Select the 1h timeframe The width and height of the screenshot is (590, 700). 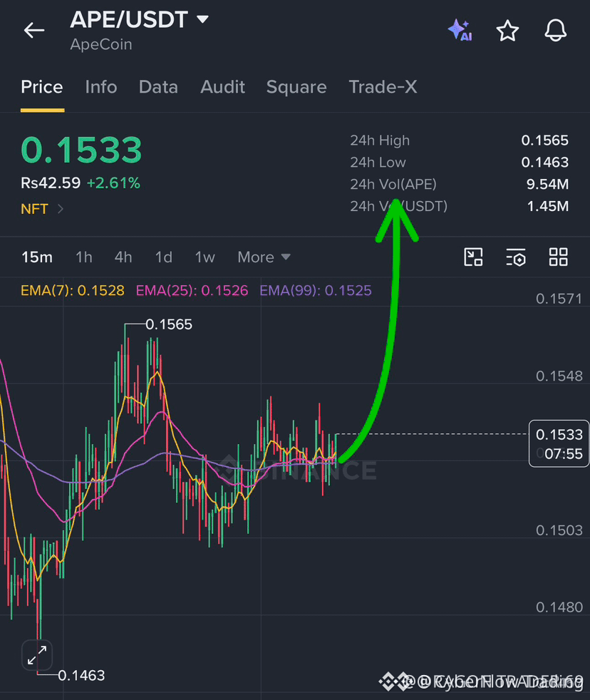click(84, 257)
